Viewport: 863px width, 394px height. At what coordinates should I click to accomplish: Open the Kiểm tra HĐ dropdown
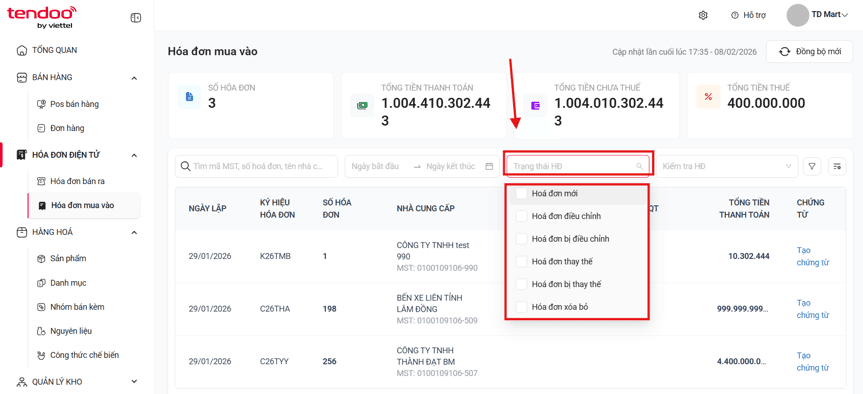click(x=727, y=166)
